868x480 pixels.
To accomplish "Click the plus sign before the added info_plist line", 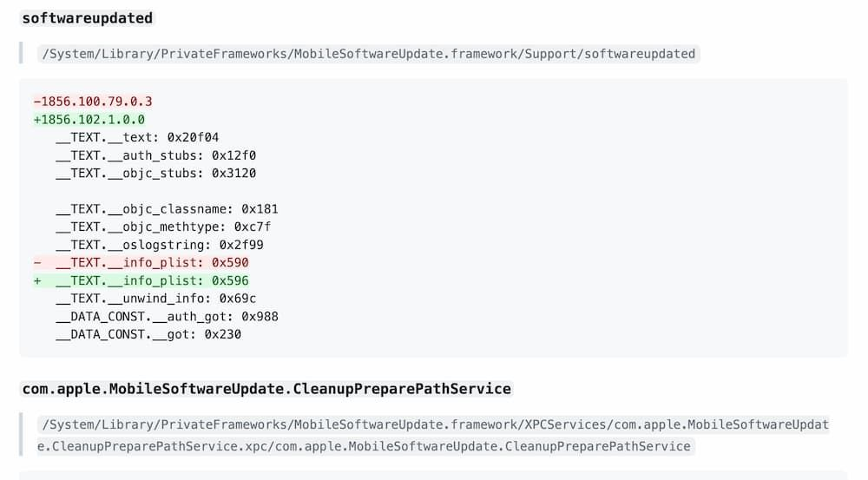I will tap(37, 280).
